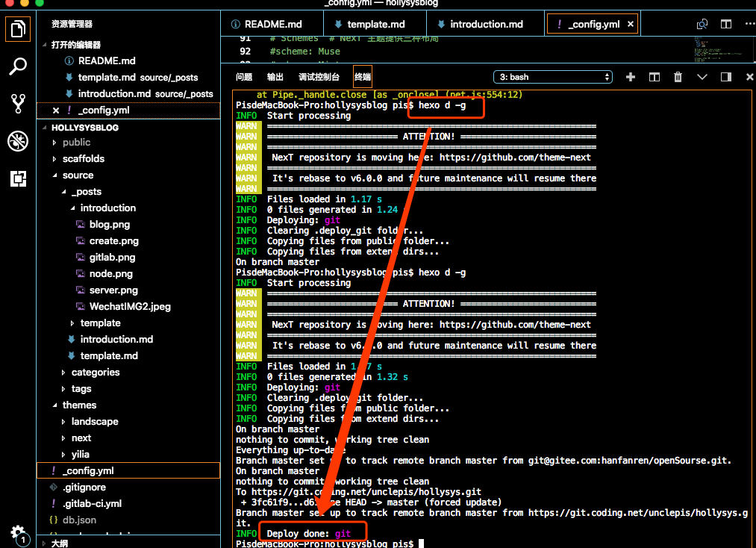This screenshot has width=756, height=548.
Task: Open the Extensions view
Action: 18,178
